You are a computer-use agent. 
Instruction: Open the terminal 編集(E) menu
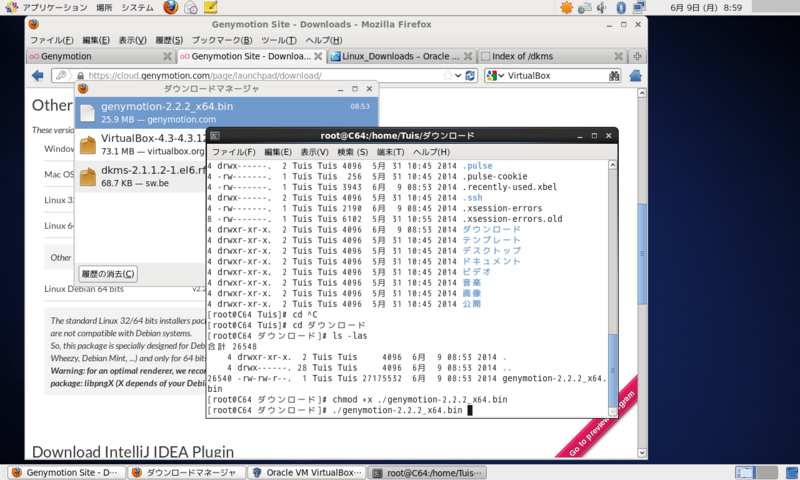coord(278,152)
